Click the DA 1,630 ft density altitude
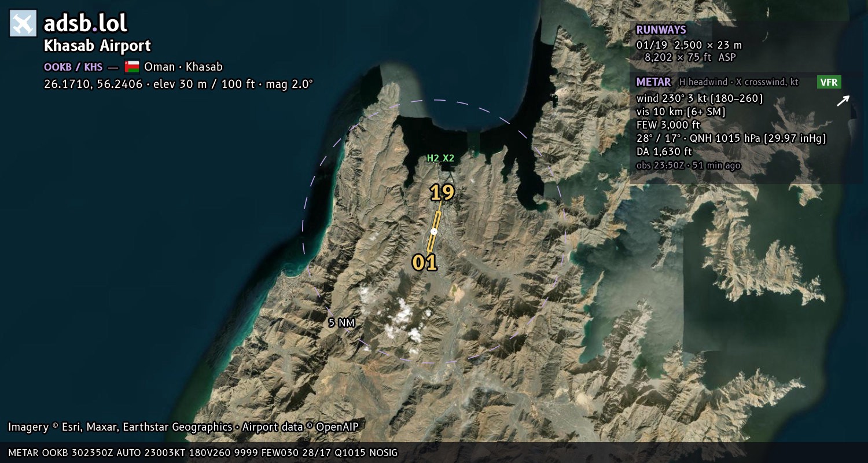The height and width of the screenshot is (463, 868). pos(664,152)
